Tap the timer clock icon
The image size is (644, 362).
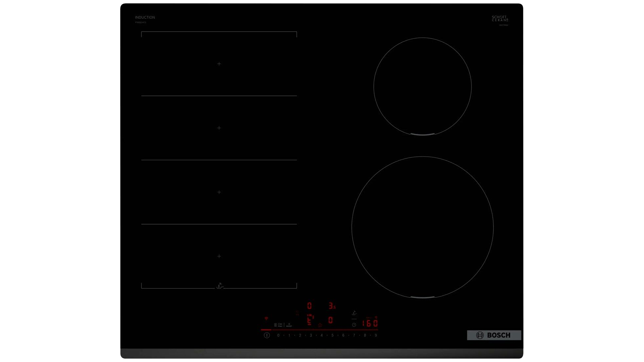point(354,325)
